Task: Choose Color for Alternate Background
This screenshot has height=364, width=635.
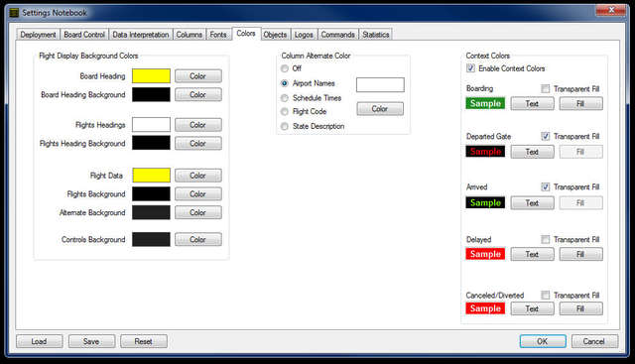Action: 198,212
